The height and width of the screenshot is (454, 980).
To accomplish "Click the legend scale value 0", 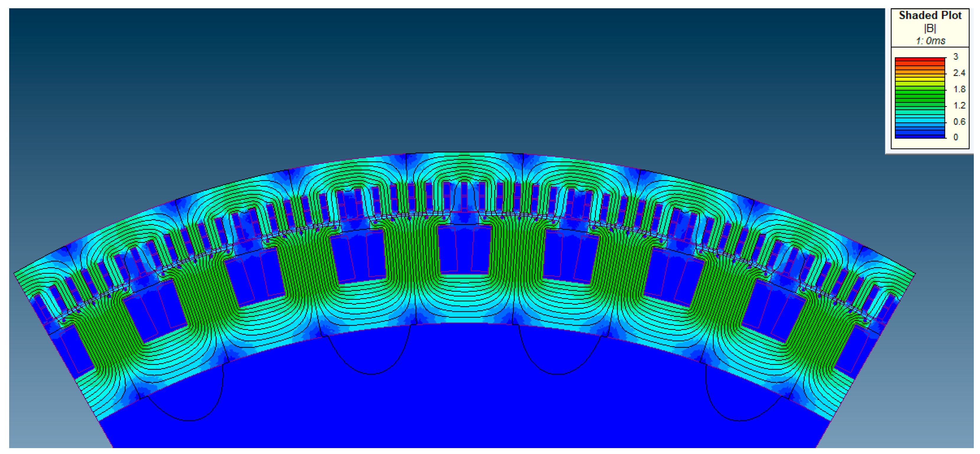I will 955,137.
